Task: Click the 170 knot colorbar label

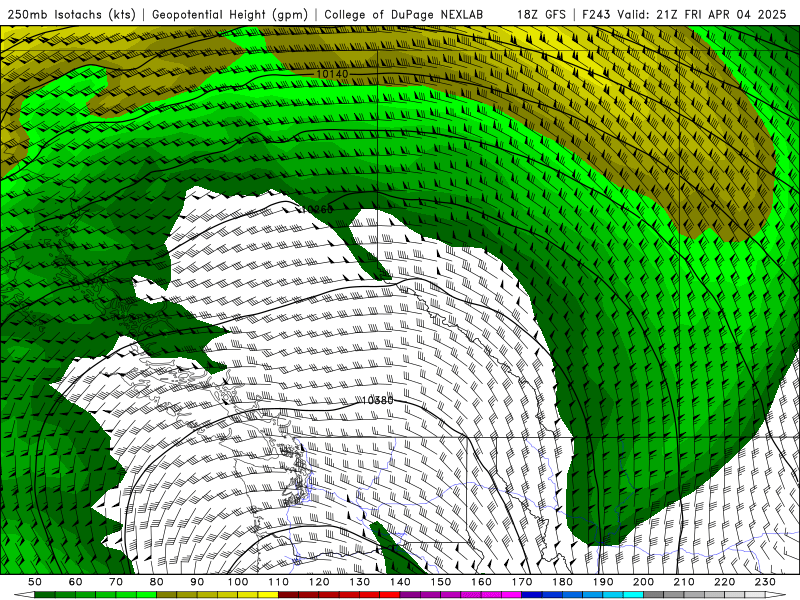Action: 522,582
